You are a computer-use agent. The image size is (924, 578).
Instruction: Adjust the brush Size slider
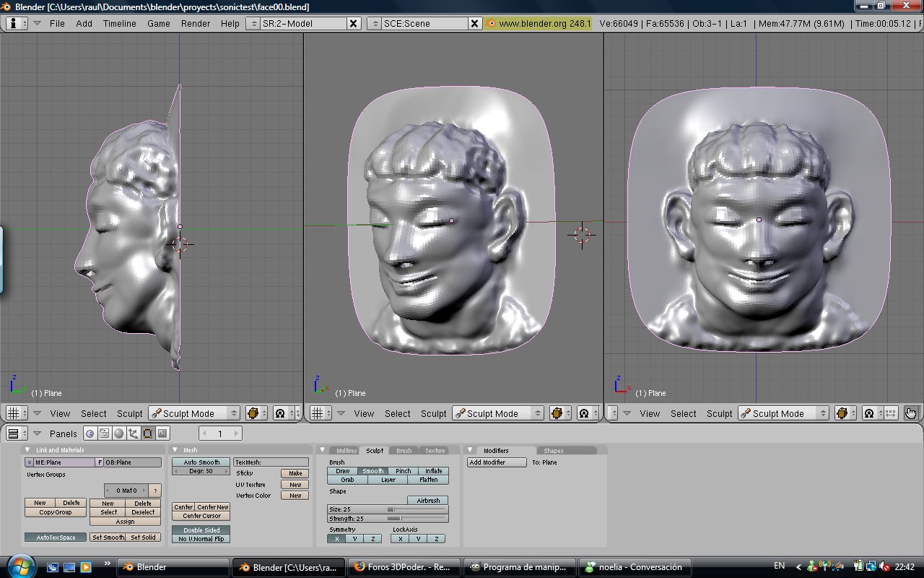click(388, 509)
